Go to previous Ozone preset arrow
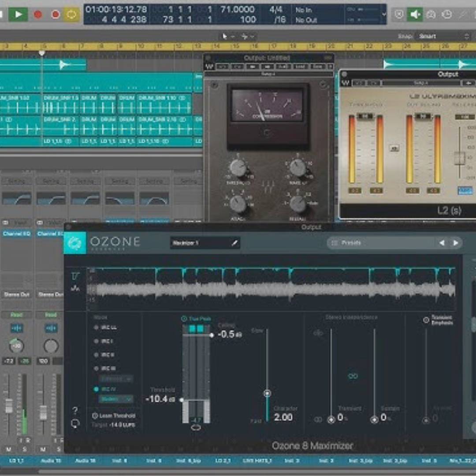 pyautogui.click(x=442, y=243)
